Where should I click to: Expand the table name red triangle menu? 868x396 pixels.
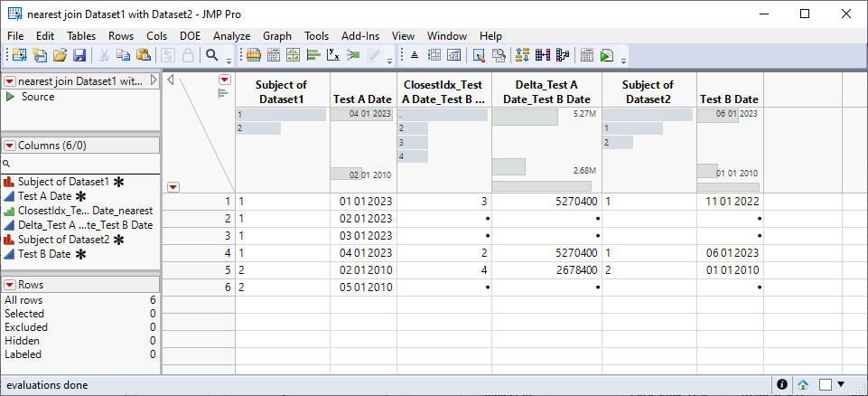point(10,81)
